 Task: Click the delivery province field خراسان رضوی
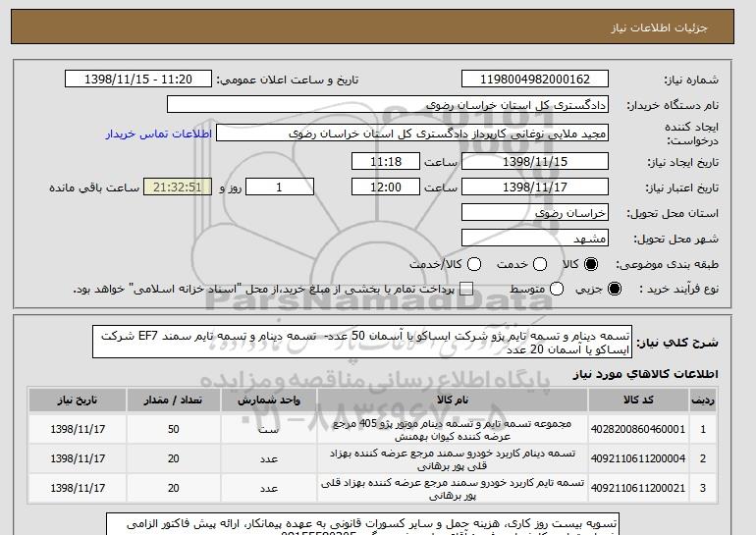point(535,213)
